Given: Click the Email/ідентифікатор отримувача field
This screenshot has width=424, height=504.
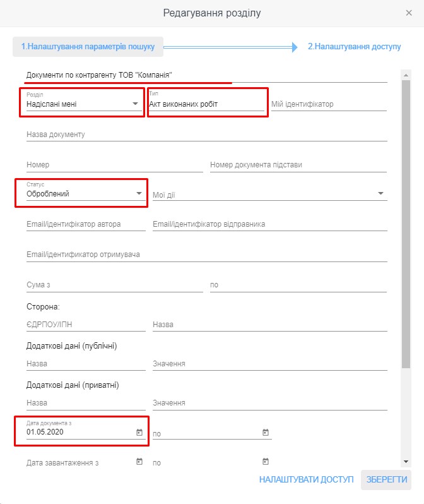Looking at the screenshot, I should pos(206,255).
